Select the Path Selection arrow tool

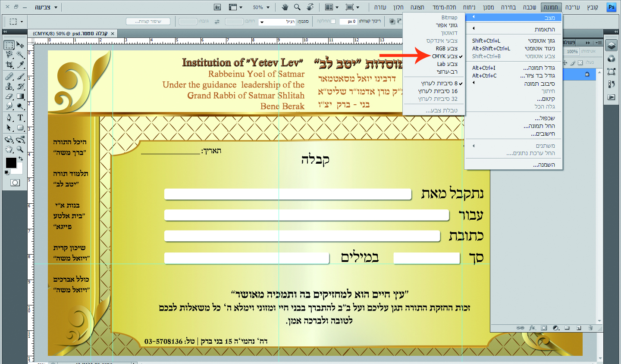coord(9,128)
